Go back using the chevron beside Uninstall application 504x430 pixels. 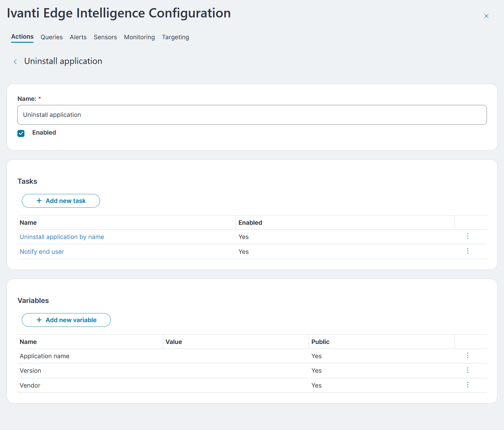click(15, 62)
